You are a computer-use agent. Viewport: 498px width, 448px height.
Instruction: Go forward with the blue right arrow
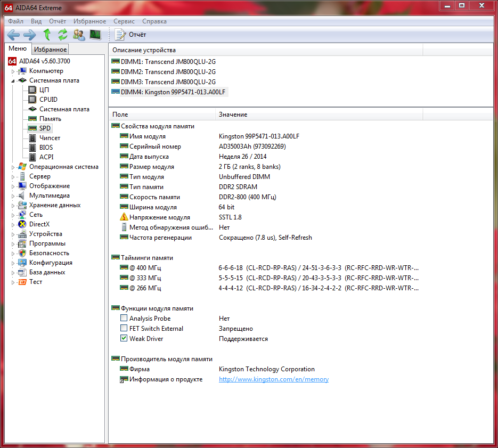[30, 35]
